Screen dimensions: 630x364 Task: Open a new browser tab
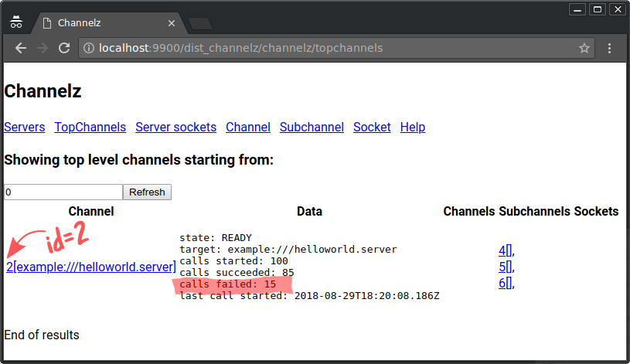point(199,23)
